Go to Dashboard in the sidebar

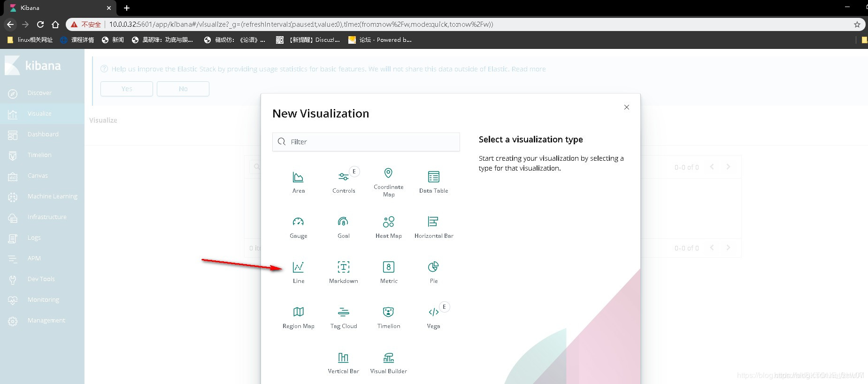coord(42,134)
